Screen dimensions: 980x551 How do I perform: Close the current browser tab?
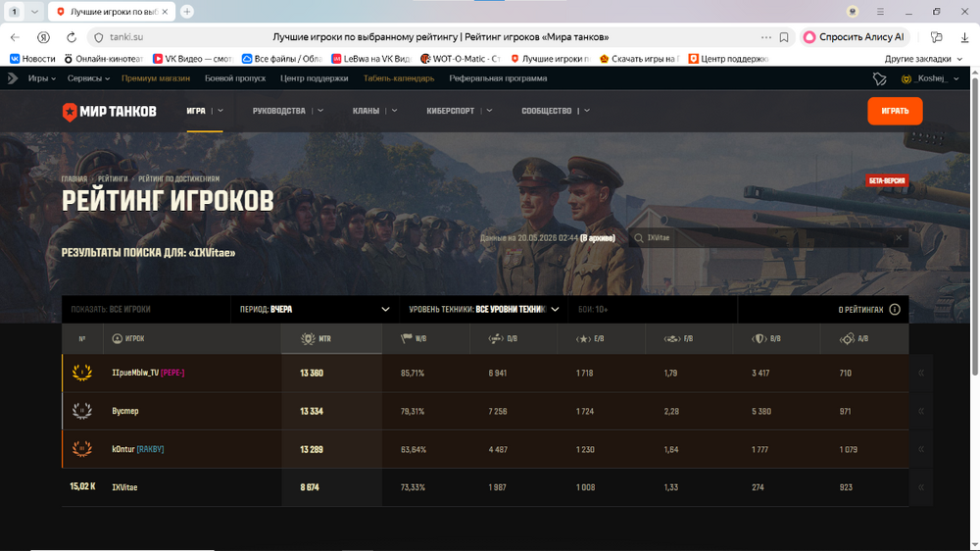[x=165, y=12]
